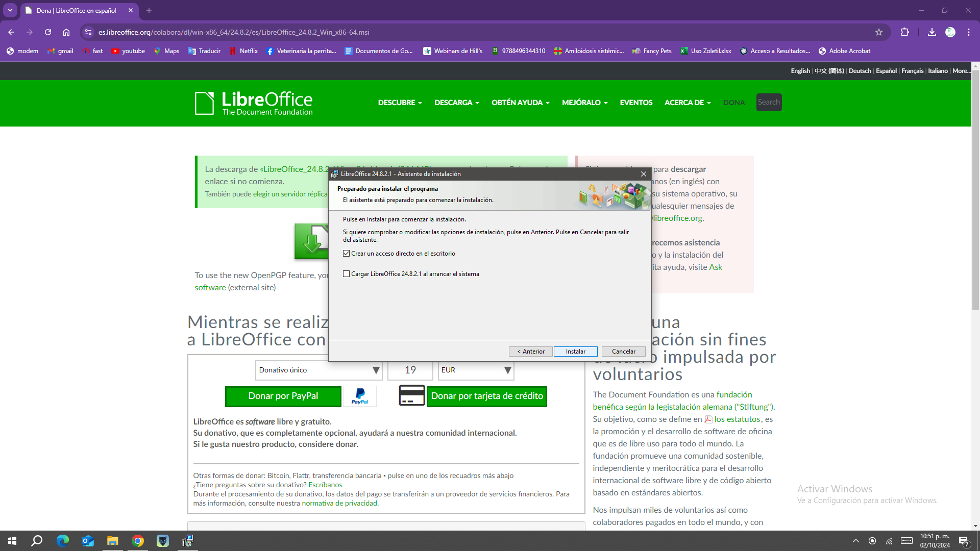
Task: Open the Windows notification center
Action: tap(964, 541)
